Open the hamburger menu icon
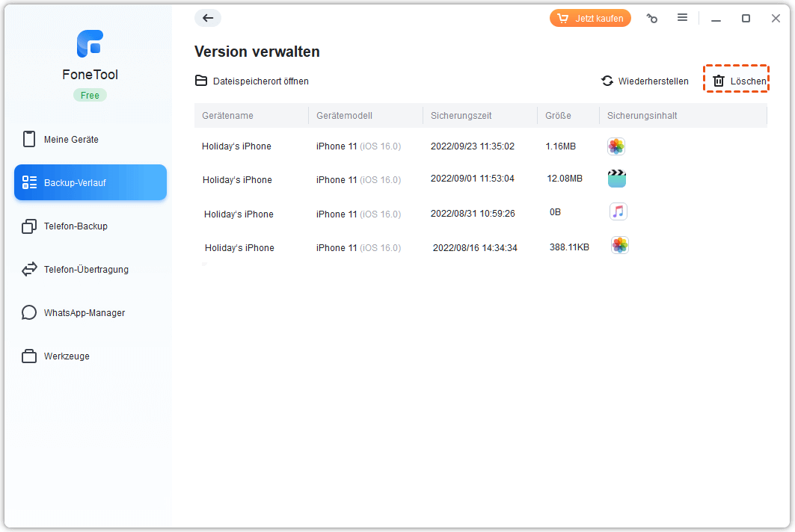 [x=682, y=18]
